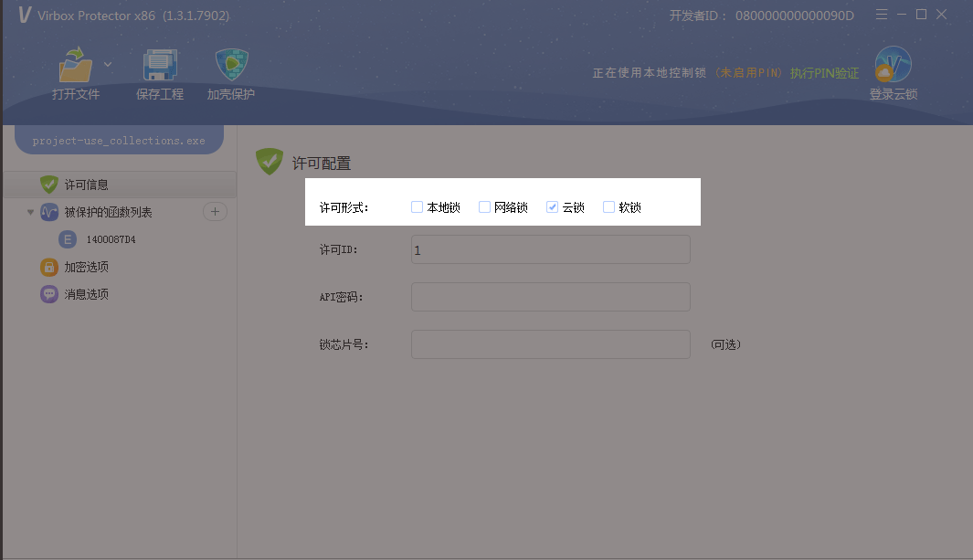Close the Virbox Protector window
Image resolution: width=973 pixels, height=560 pixels.
[941, 15]
